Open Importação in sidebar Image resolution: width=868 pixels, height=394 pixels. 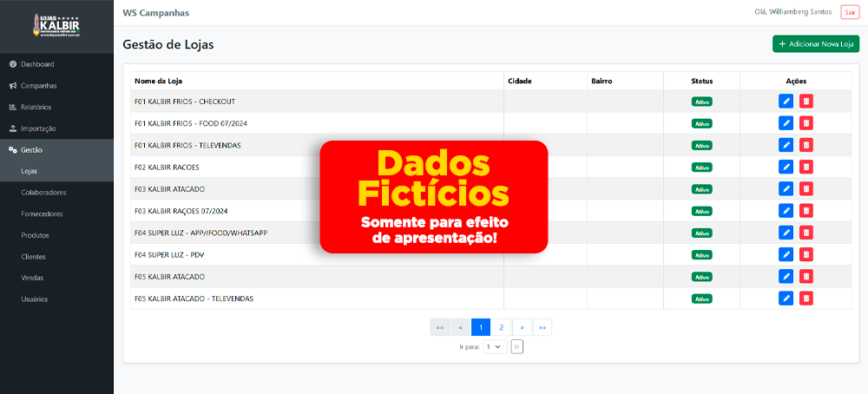[56, 128]
